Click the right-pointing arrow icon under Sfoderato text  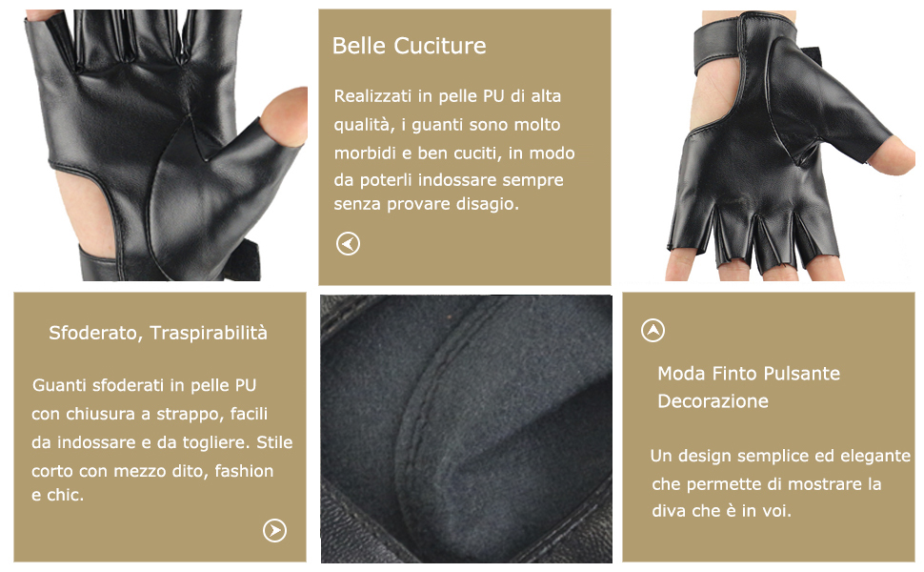click(274, 531)
